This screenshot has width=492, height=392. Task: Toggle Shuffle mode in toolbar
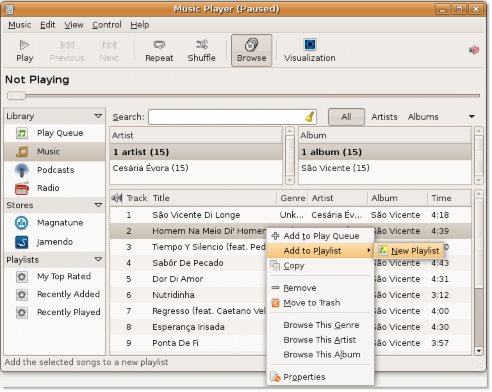201,51
